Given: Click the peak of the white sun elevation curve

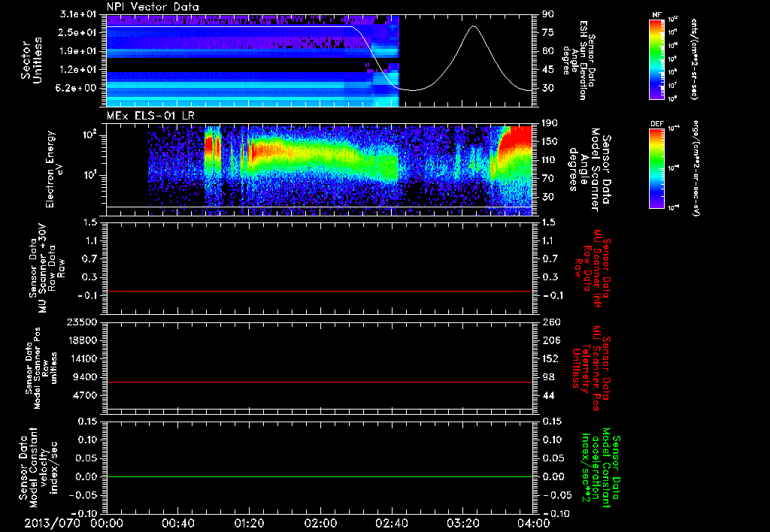Looking at the screenshot, I should pos(474,26).
